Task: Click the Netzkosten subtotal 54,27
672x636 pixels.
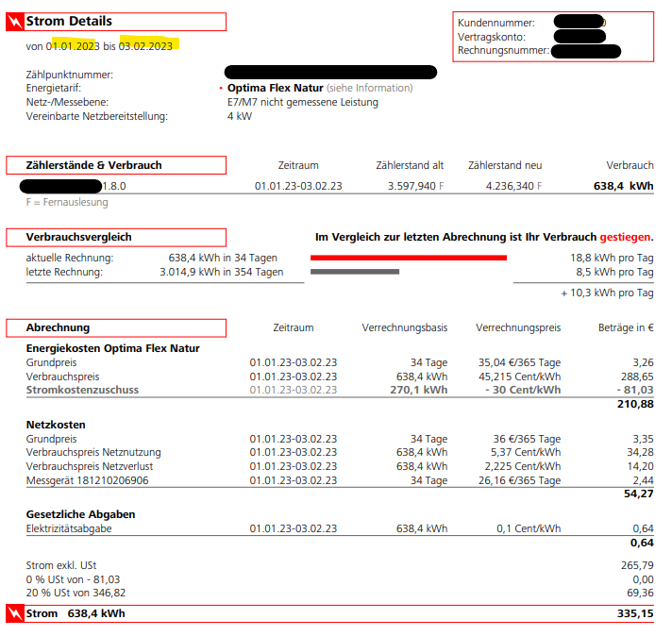Action: pyautogui.click(x=639, y=494)
